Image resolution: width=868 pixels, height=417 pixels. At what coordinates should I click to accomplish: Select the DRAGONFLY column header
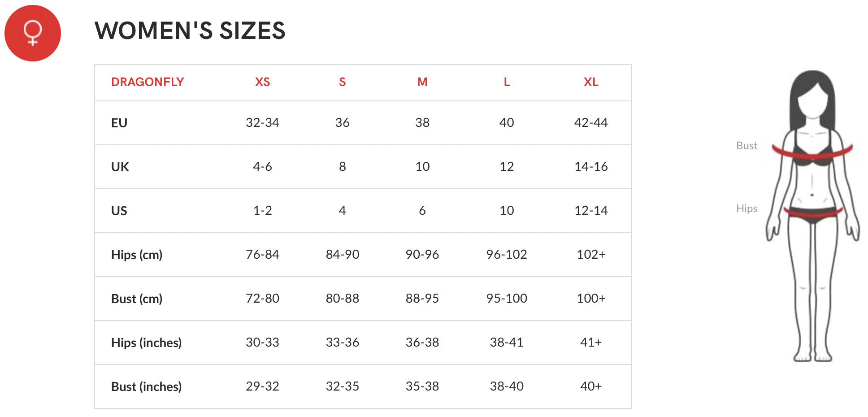tap(148, 82)
